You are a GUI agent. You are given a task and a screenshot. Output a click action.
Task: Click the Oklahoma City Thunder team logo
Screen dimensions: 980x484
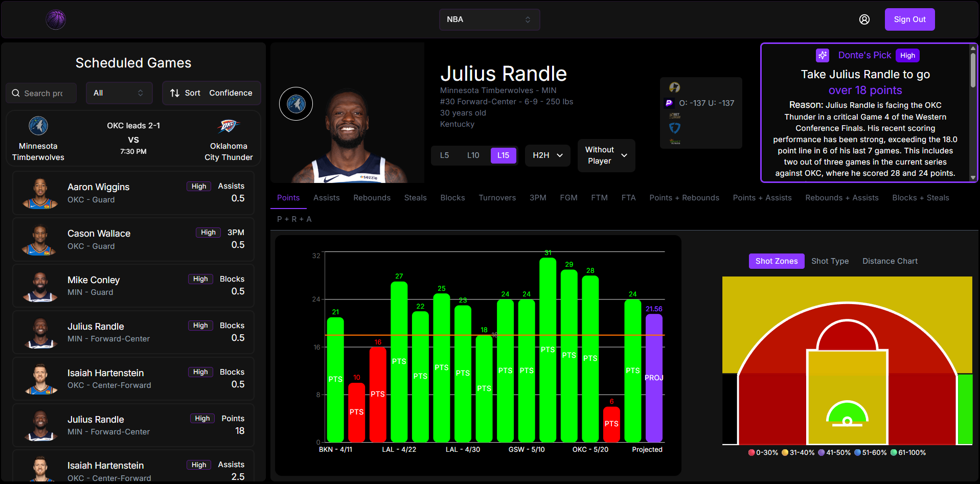pos(228,126)
